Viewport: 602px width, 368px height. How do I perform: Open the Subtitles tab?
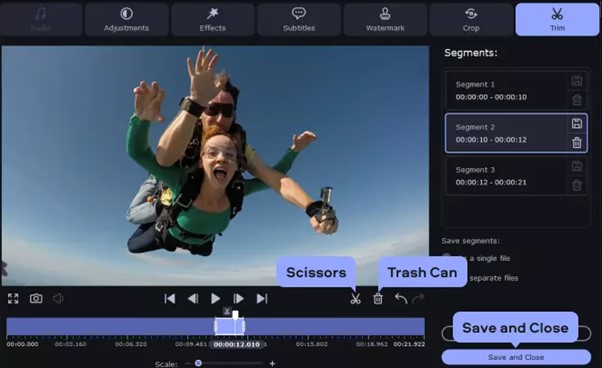(x=299, y=19)
